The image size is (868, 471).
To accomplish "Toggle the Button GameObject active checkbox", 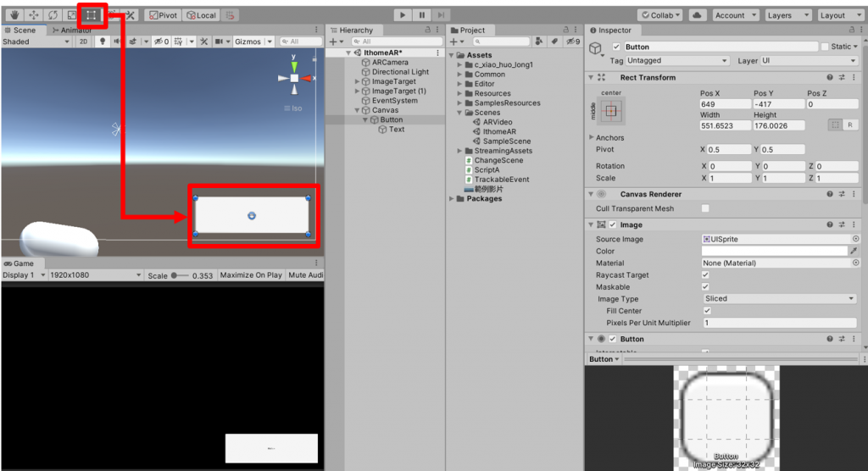I will 616,47.
